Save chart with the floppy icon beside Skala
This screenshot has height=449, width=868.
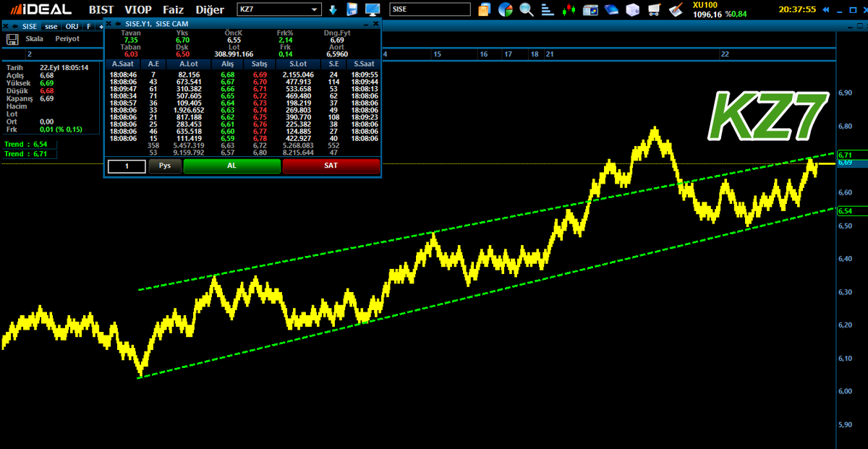click(12, 38)
